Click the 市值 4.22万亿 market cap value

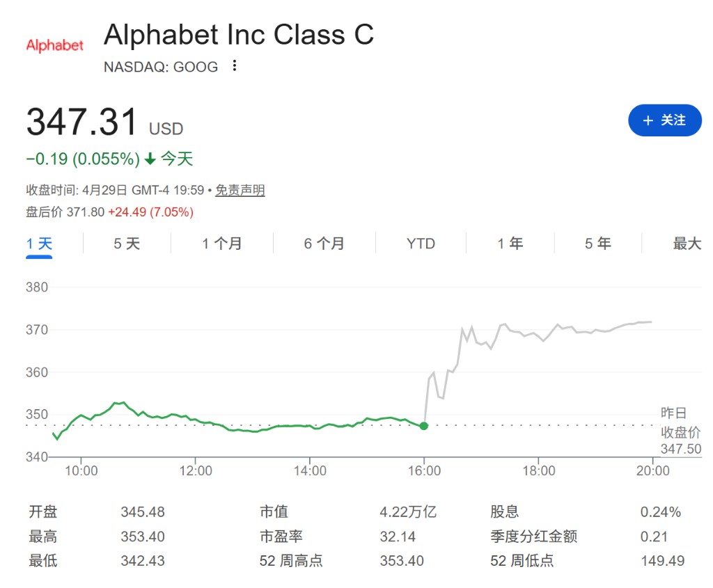[x=407, y=512]
